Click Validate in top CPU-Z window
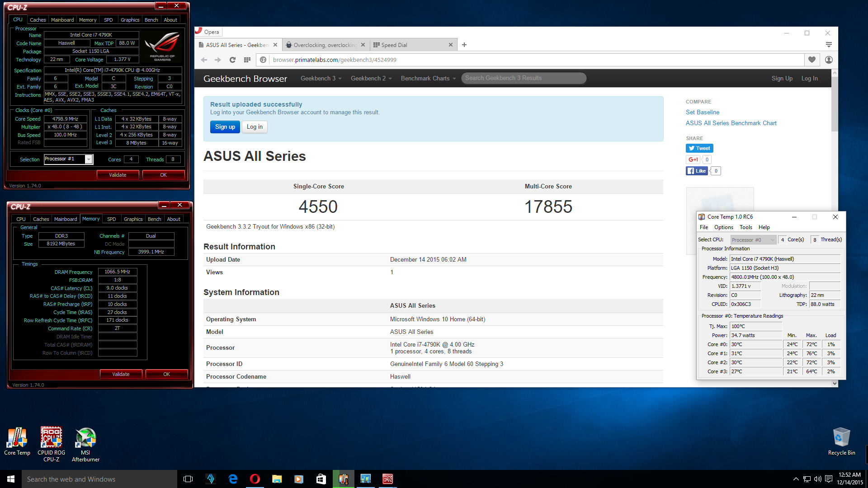 pos(118,175)
